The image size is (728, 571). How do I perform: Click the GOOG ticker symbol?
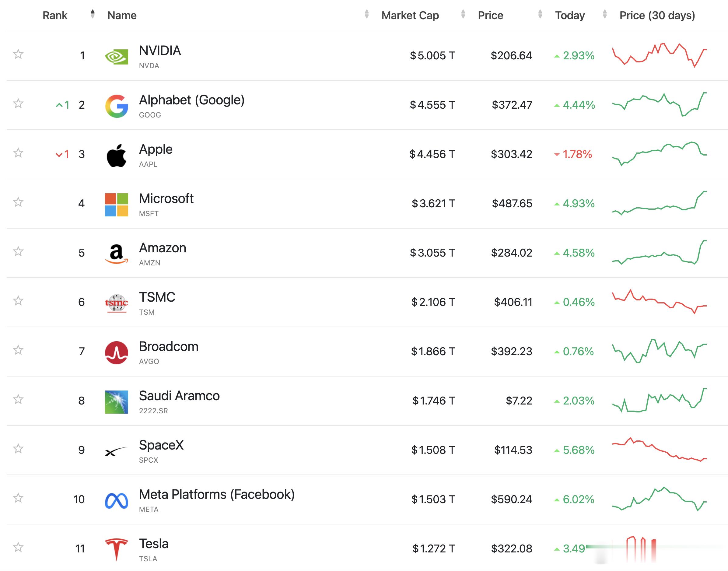[x=150, y=115]
